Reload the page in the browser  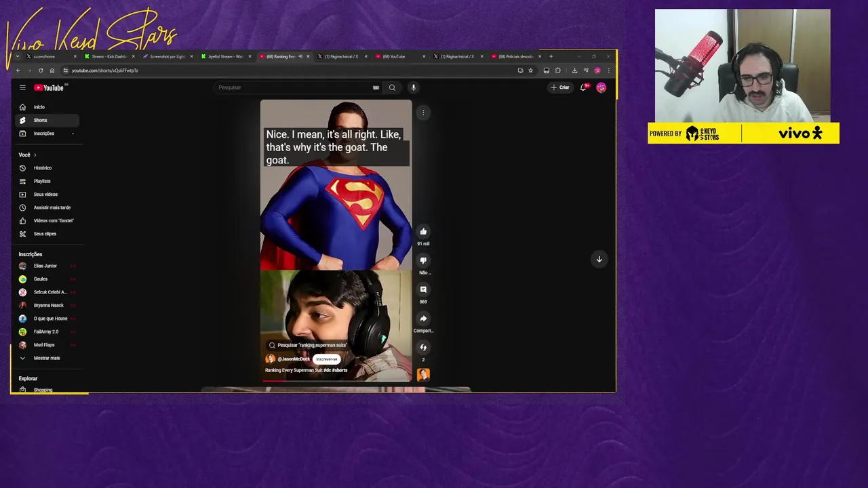(x=41, y=70)
